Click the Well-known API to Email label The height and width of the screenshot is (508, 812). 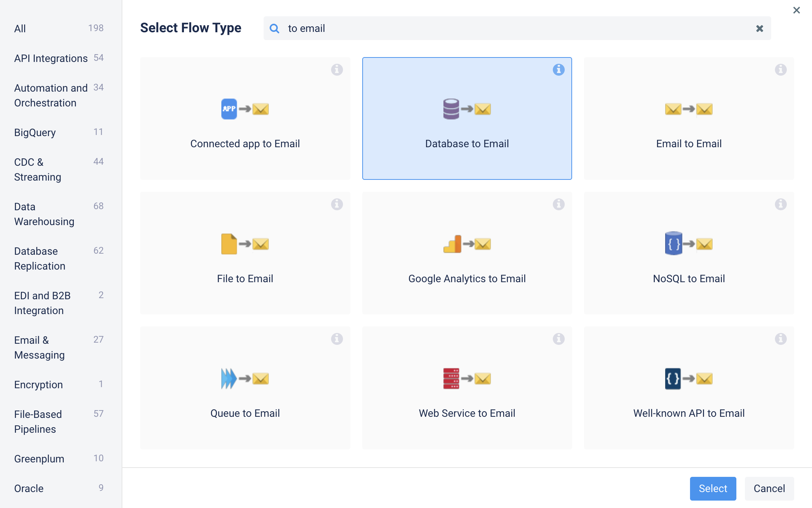point(689,413)
